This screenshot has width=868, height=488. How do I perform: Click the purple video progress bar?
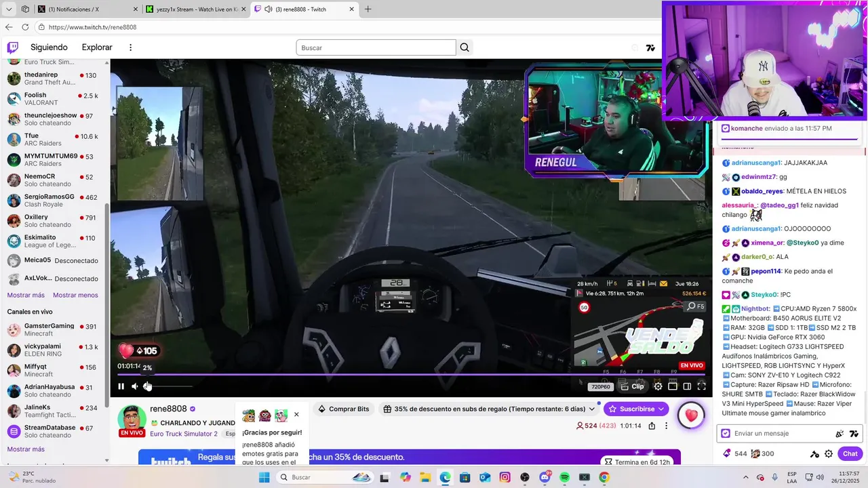[x=411, y=375]
